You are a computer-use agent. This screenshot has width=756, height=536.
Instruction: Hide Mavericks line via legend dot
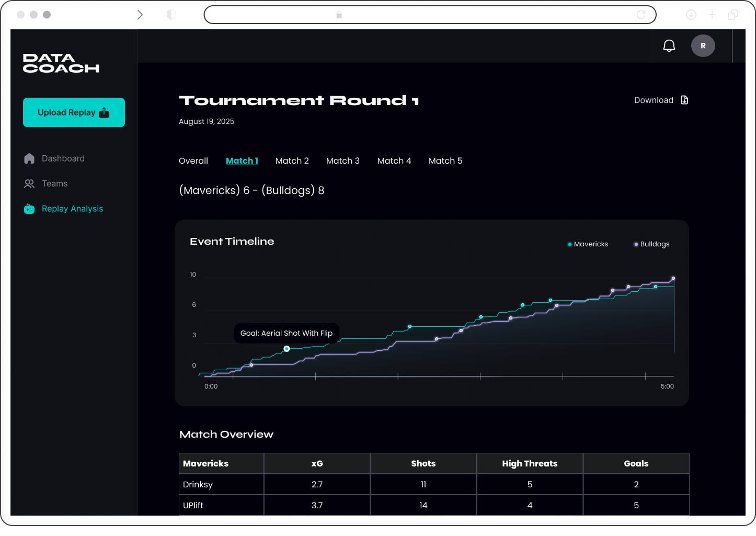coord(569,244)
